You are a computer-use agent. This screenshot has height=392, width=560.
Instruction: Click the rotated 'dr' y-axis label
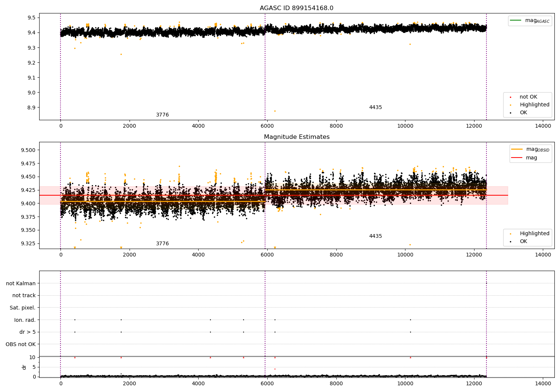(x=24, y=367)
